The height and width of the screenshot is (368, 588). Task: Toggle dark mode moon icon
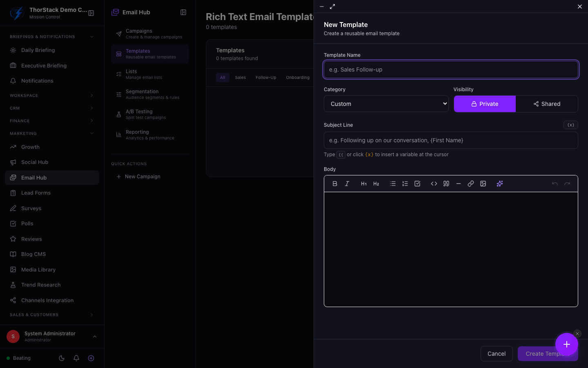click(x=62, y=358)
